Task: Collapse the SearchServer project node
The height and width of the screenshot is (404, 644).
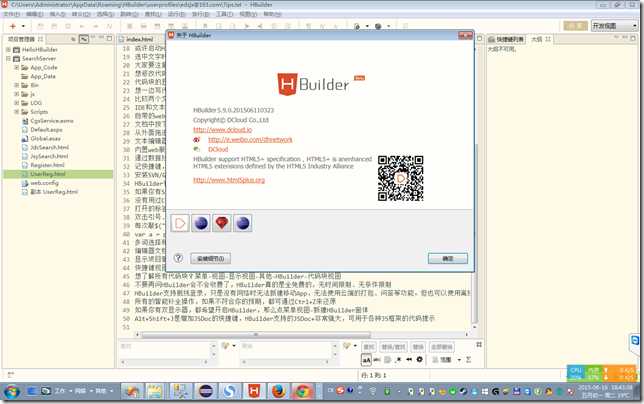Action: click(x=8, y=59)
